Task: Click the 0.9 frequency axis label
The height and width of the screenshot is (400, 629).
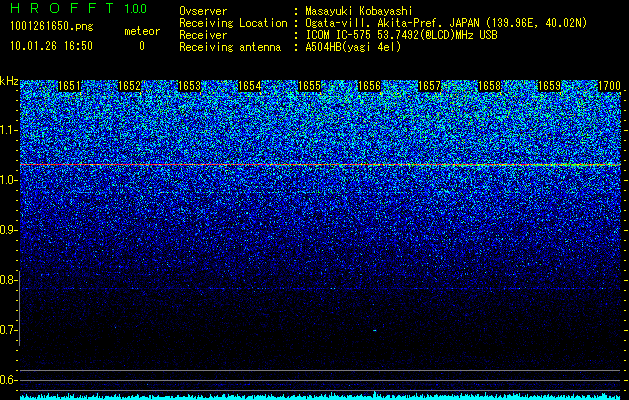Action: pyautogui.click(x=7, y=230)
